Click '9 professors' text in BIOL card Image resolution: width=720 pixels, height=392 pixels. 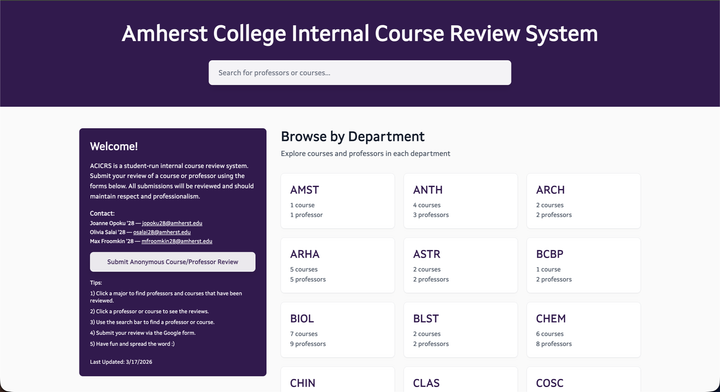[x=308, y=344]
